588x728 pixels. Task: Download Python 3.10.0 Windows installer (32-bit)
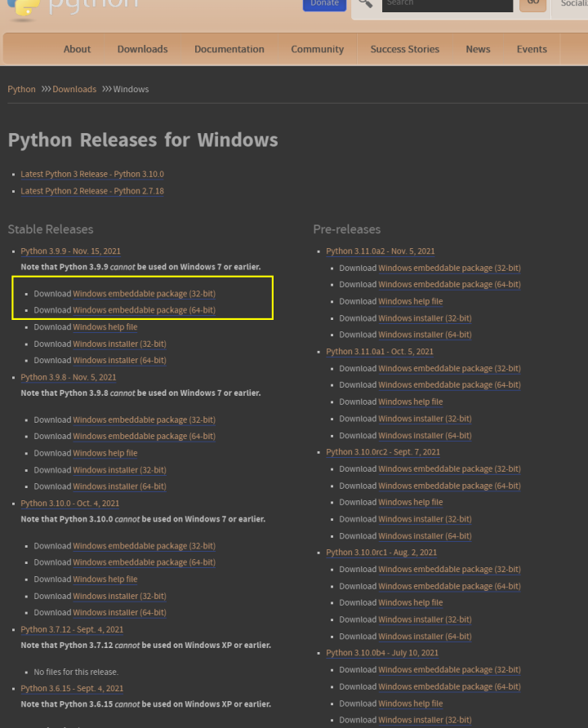(x=119, y=596)
